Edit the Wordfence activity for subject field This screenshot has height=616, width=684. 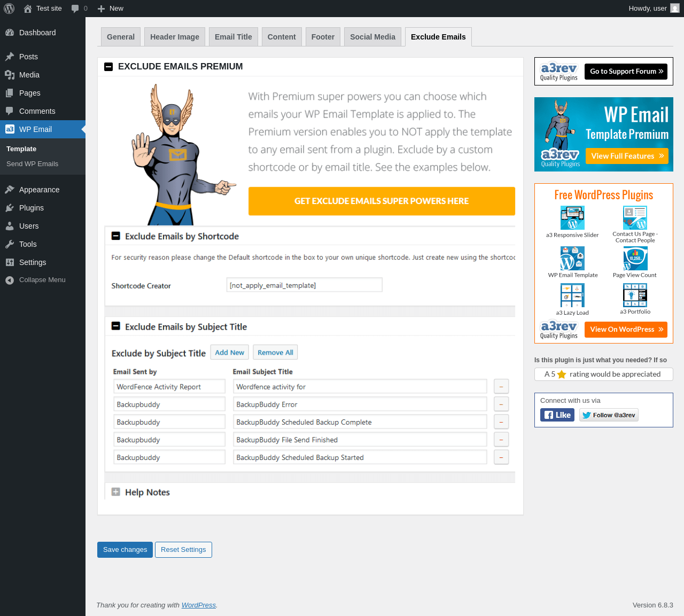pyautogui.click(x=360, y=386)
